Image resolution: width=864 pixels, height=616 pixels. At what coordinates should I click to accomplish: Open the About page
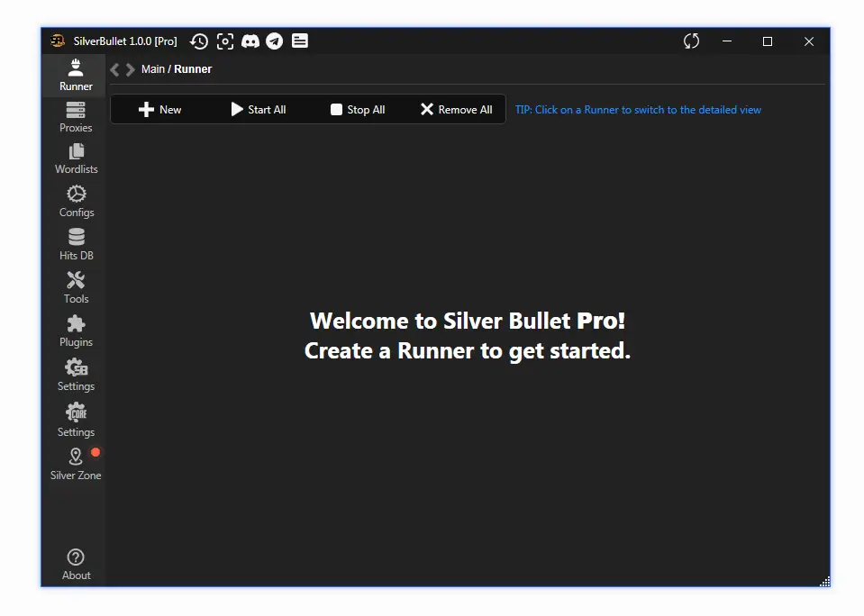tap(76, 562)
